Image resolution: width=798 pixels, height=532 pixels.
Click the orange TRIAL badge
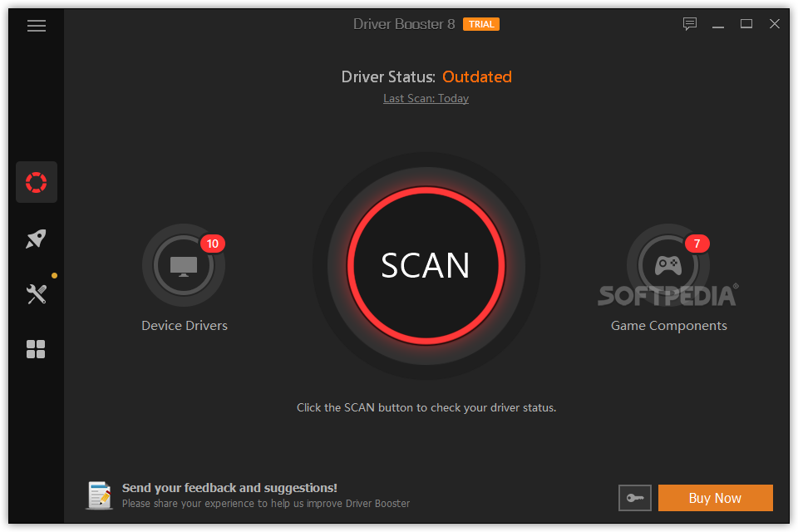click(481, 24)
